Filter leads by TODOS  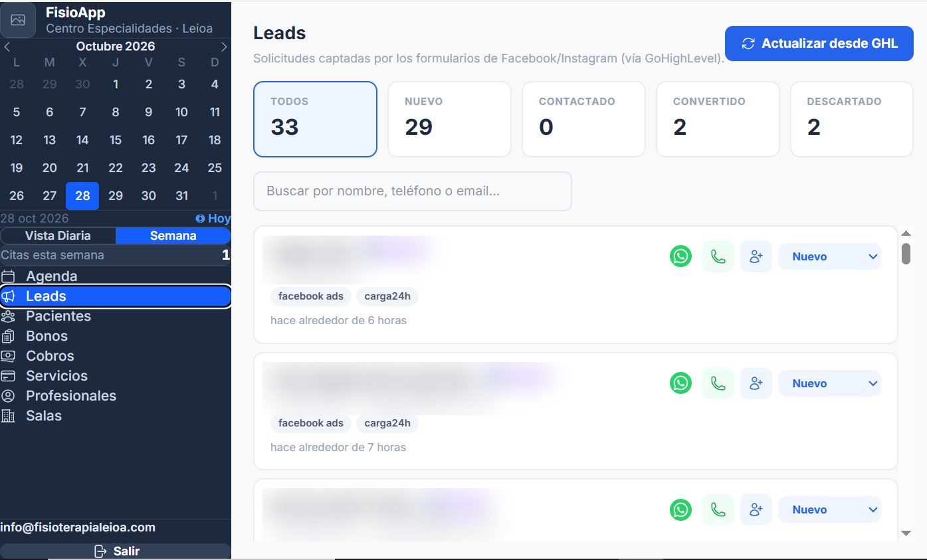coord(315,119)
